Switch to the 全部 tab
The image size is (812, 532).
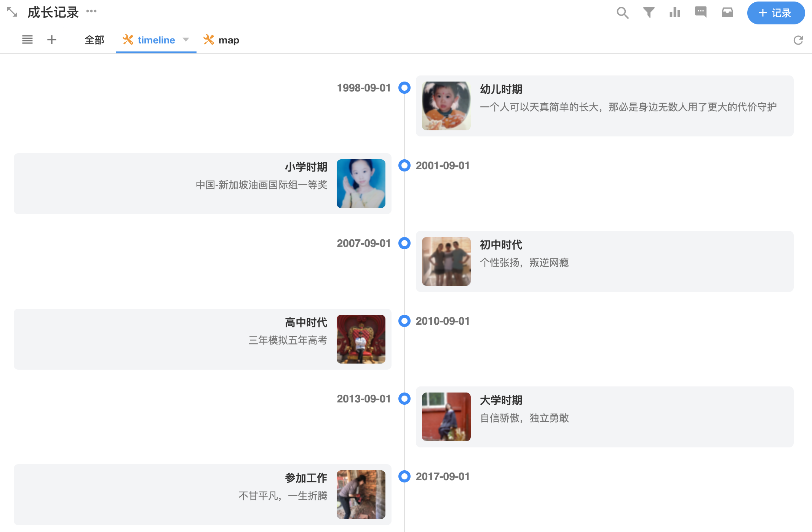94,40
